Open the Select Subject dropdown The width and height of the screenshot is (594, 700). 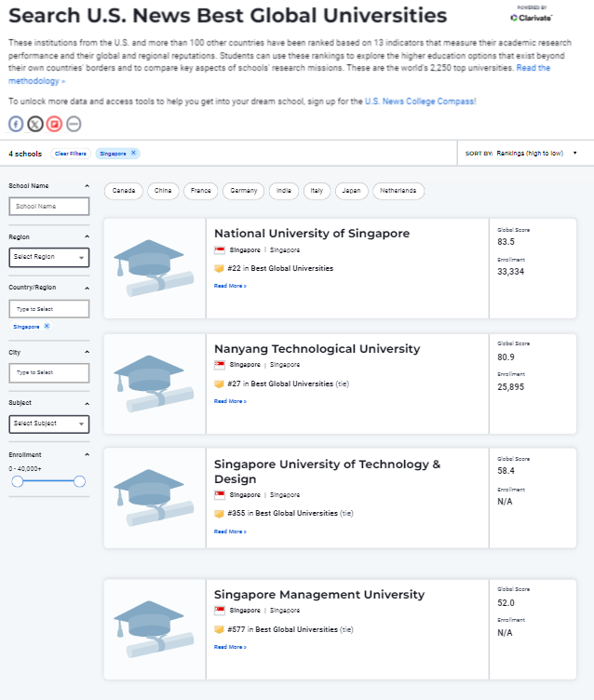49,424
